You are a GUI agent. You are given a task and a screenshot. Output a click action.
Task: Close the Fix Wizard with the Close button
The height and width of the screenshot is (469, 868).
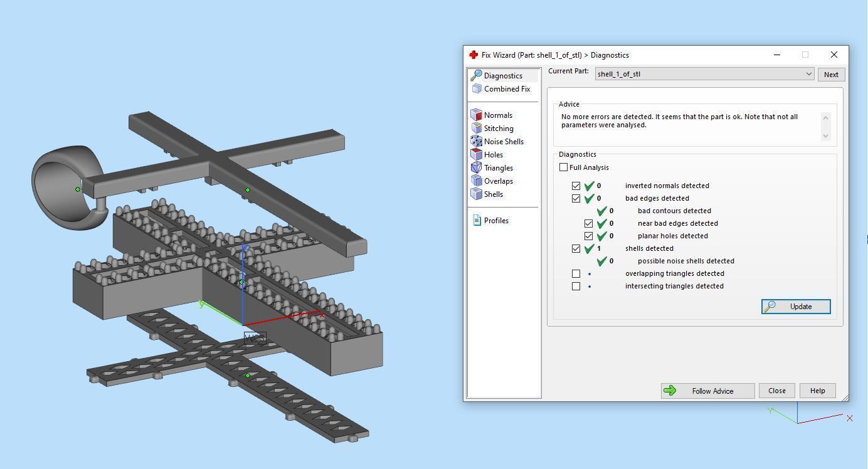point(776,391)
